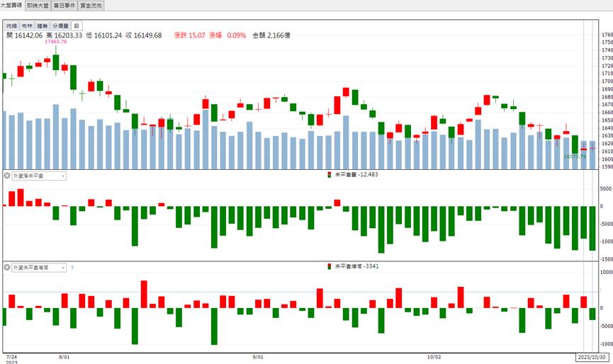Image resolution: width=613 pixels, height=364 pixels.
Task: Click the 收 16149.68 closing value
Action: click(143, 35)
